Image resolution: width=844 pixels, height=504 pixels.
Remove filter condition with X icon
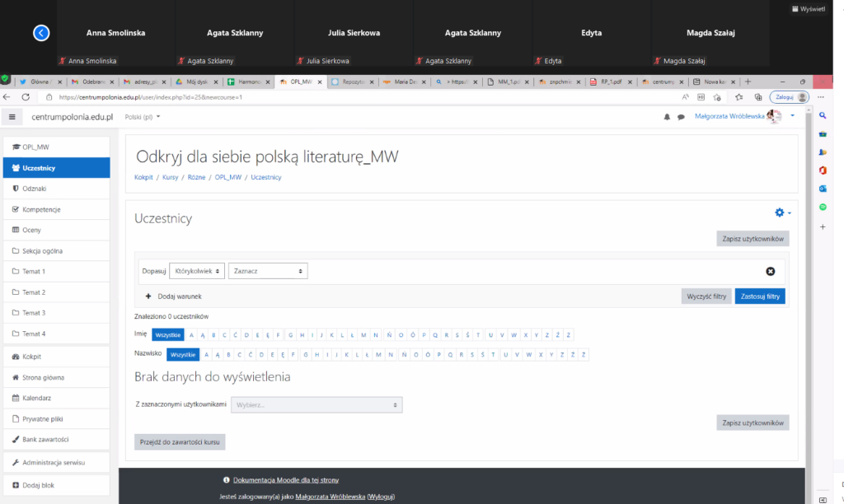(x=770, y=271)
